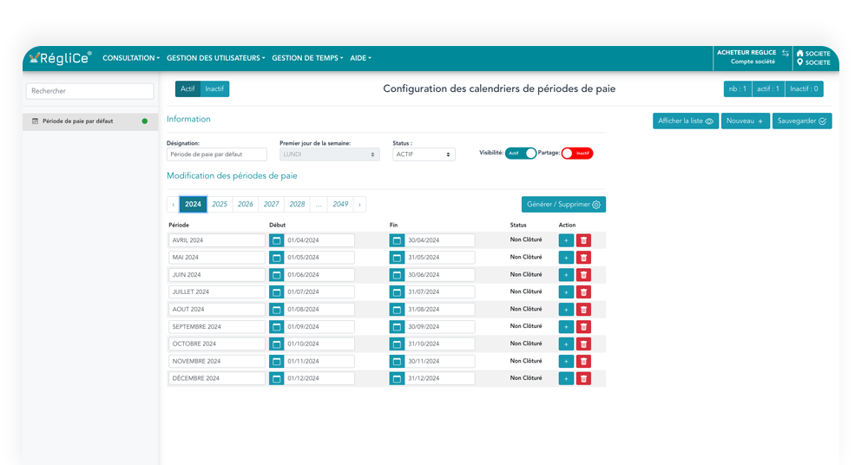868x465 pixels.
Task: Click the Sauvegarder button
Action: (802, 121)
